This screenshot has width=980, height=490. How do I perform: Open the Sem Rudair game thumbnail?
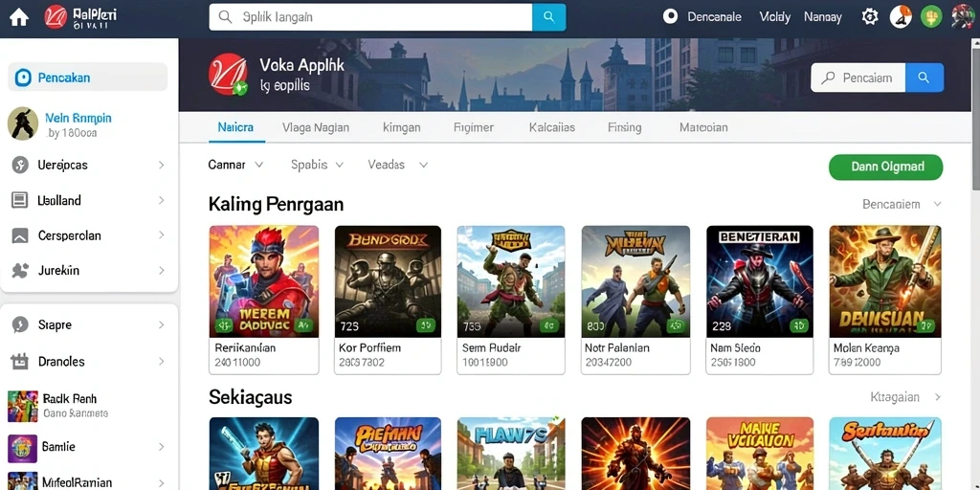point(511,281)
